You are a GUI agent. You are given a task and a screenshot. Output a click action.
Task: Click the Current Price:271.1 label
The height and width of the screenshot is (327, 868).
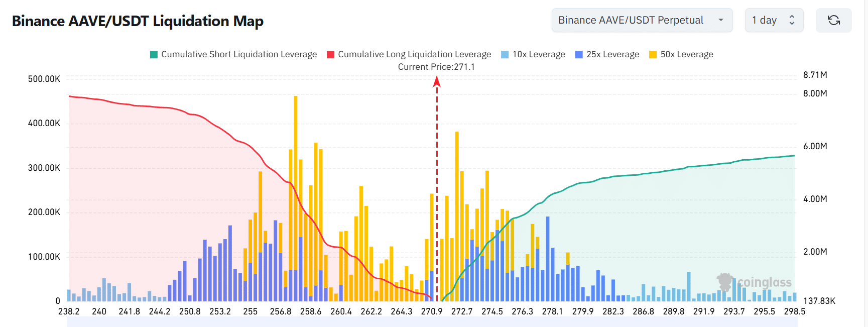coord(436,67)
